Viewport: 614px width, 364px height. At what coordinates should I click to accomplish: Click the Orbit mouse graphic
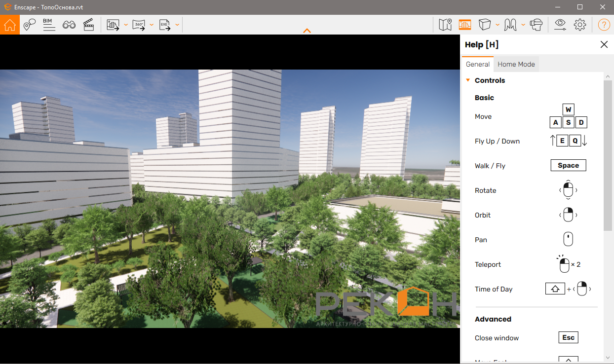click(568, 215)
